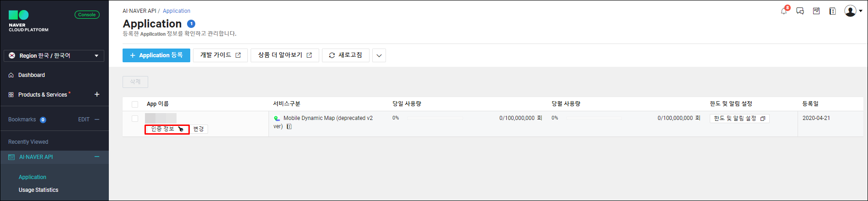Click the Mobile Dynamic Map service icon
The image size is (868, 201).
click(x=277, y=119)
